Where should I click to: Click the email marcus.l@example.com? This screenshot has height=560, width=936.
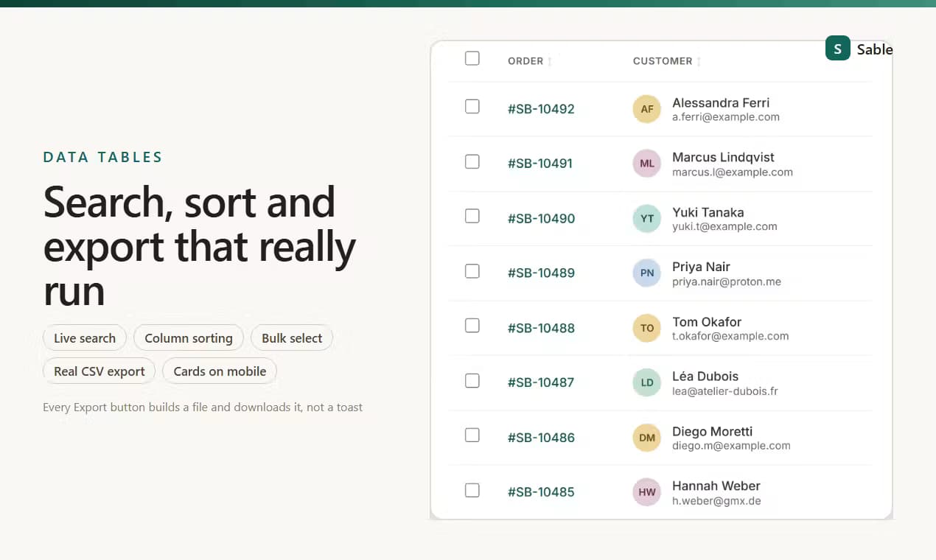pyautogui.click(x=733, y=172)
